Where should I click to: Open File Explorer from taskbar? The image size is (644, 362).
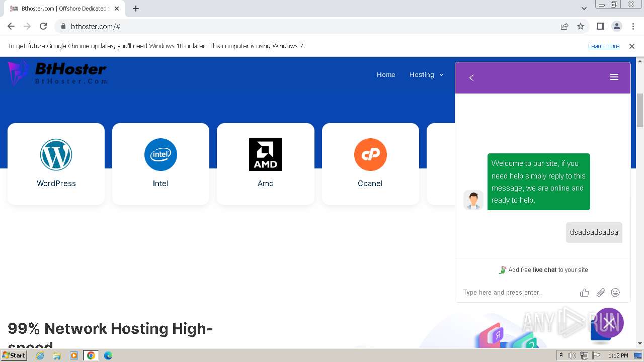(x=57, y=355)
